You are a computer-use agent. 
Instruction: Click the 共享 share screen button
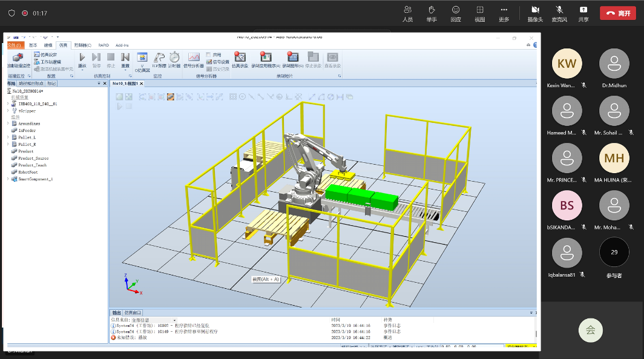[x=583, y=13]
